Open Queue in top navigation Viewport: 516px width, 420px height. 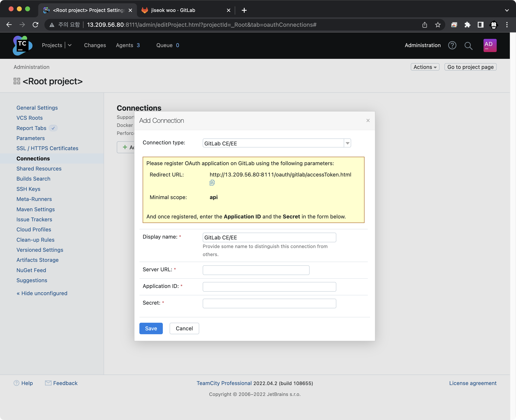(x=168, y=45)
